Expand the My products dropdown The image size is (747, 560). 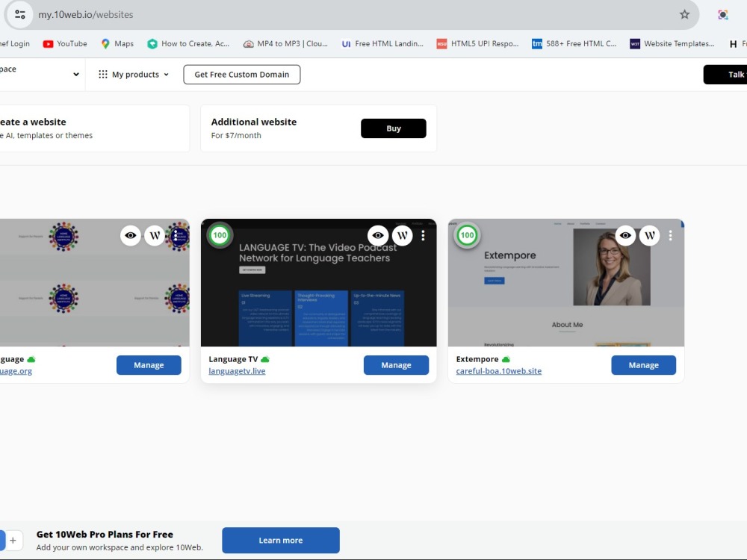click(134, 74)
